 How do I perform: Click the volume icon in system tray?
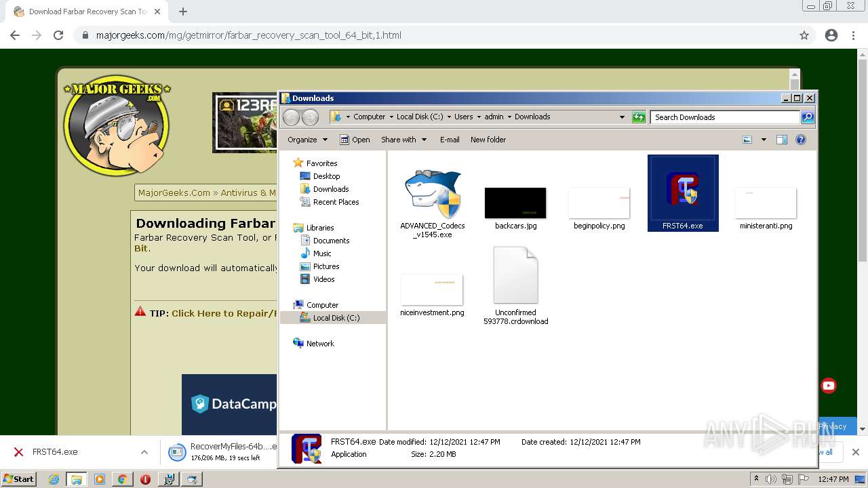coord(771,479)
